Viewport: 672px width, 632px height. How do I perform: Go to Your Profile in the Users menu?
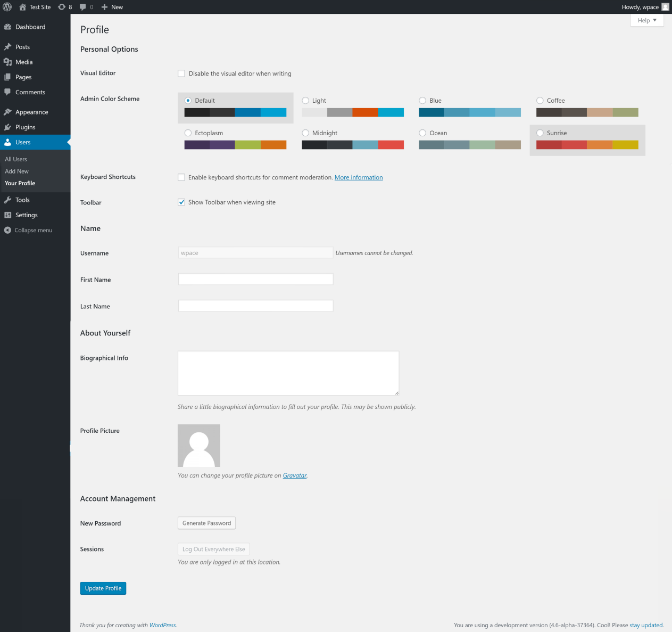pos(20,183)
